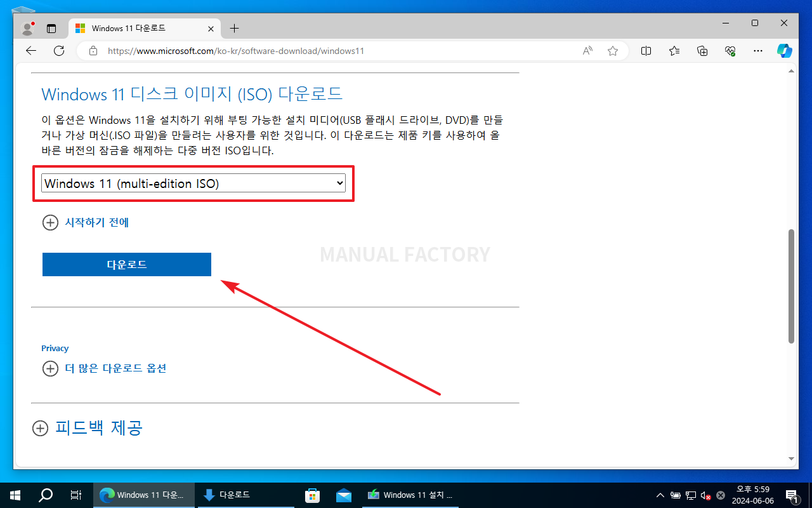Open the tab actions menu icon
Viewport: 812px width, 508px height.
tap(51, 29)
